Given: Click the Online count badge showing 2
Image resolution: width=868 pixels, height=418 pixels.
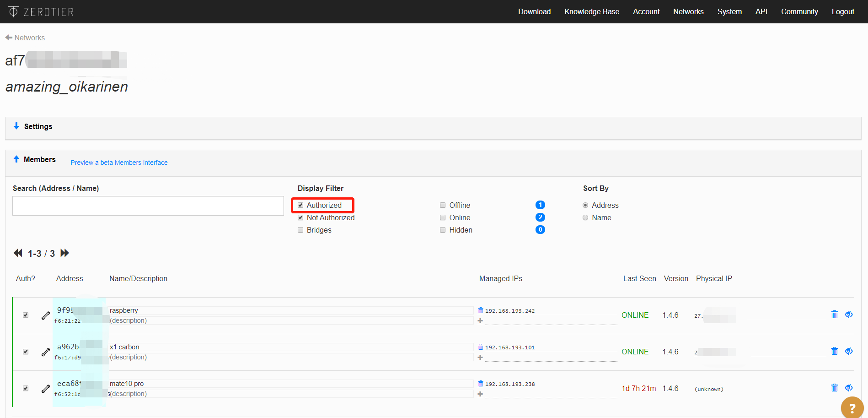Looking at the screenshot, I should (x=540, y=217).
